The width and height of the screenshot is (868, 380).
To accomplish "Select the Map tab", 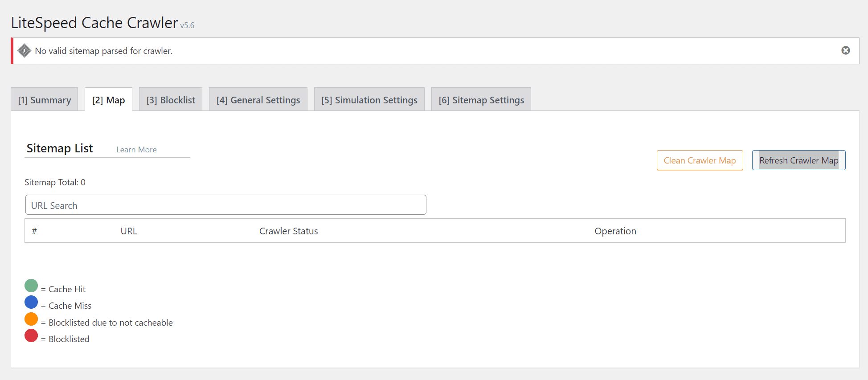I will (108, 100).
